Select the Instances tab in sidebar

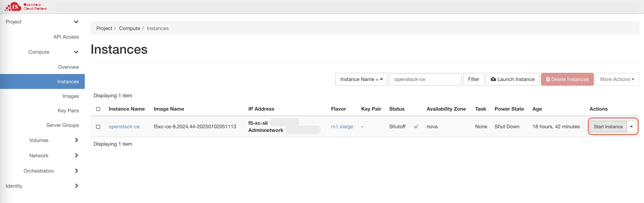click(x=68, y=81)
